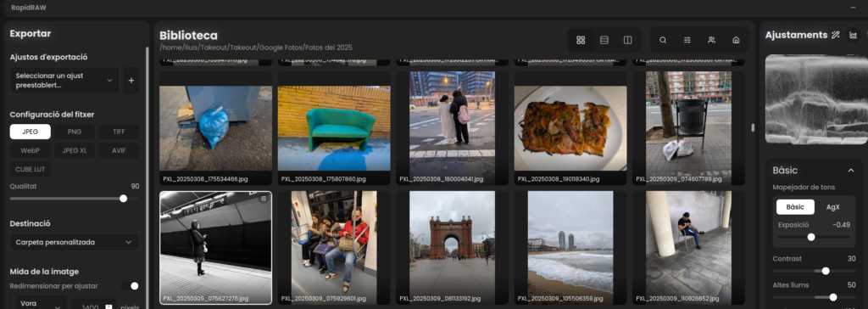Select JPEG XL file format
This screenshot has height=309, width=868.
click(75, 150)
